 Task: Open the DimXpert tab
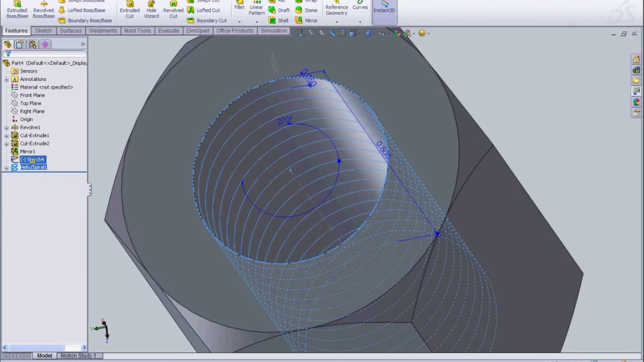tap(198, 31)
